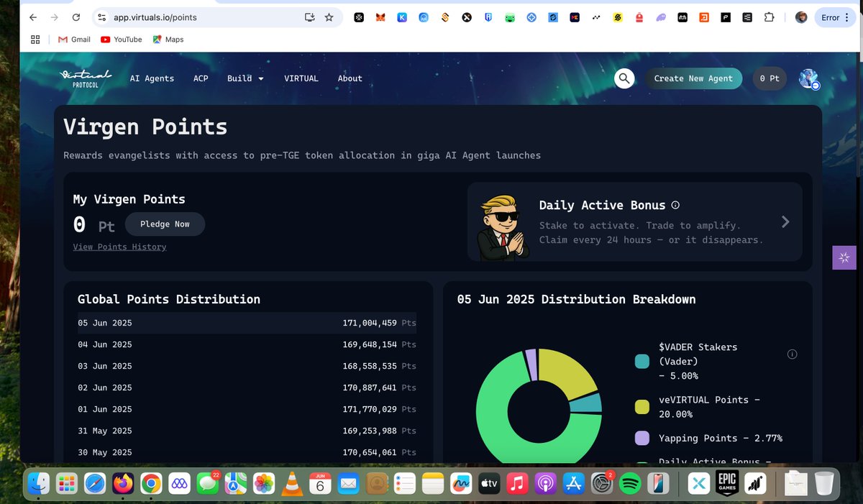
Task: Open the MetaMask fox extension
Action: point(380,17)
